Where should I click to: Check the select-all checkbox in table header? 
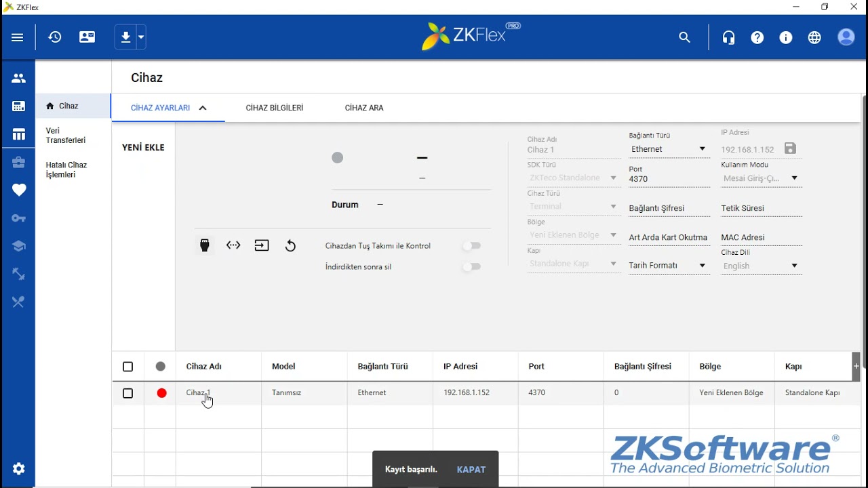click(x=127, y=367)
